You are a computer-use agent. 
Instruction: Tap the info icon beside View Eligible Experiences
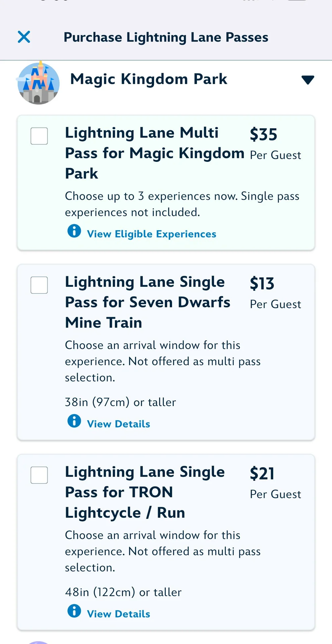point(74,231)
